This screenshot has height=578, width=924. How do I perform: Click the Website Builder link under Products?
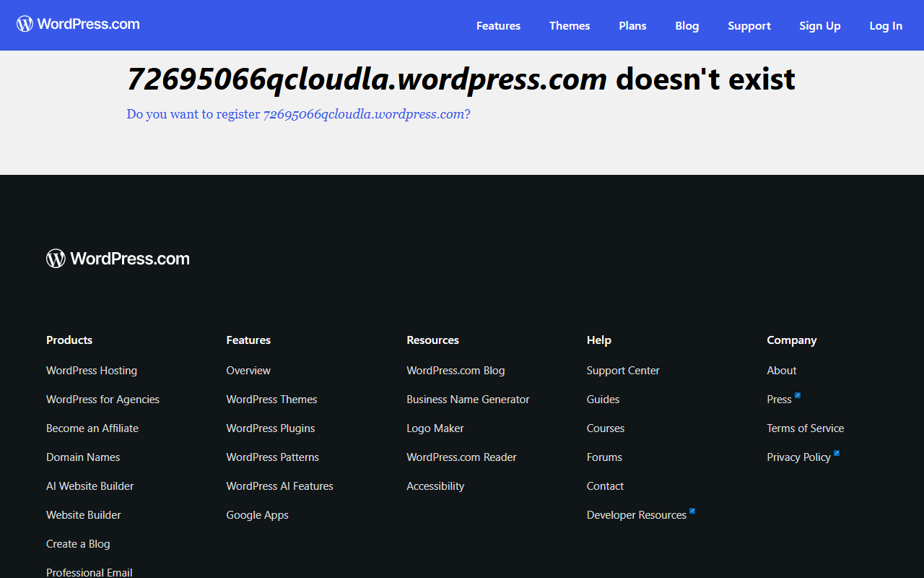click(84, 515)
